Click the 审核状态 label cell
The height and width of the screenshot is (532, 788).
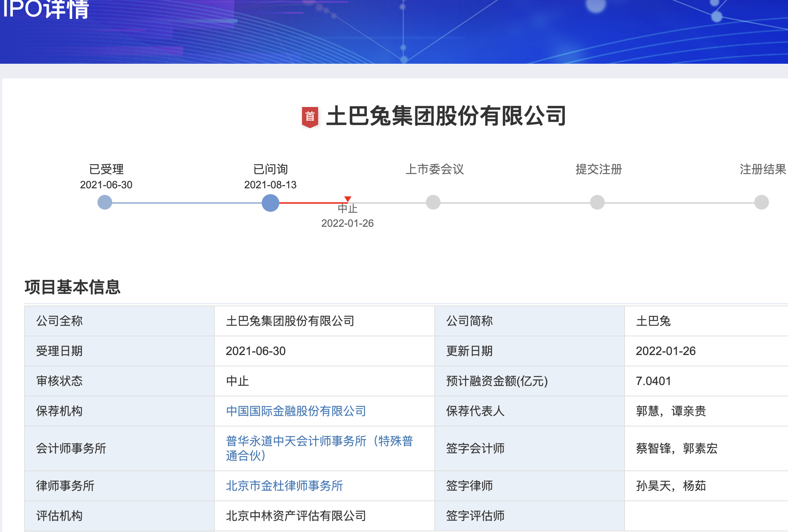coord(119,381)
